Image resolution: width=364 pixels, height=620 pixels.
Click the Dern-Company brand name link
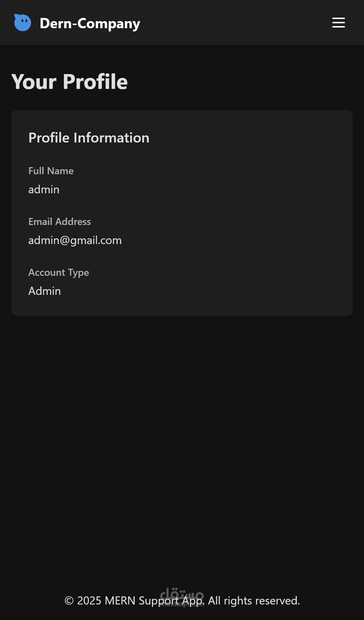tap(90, 23)
